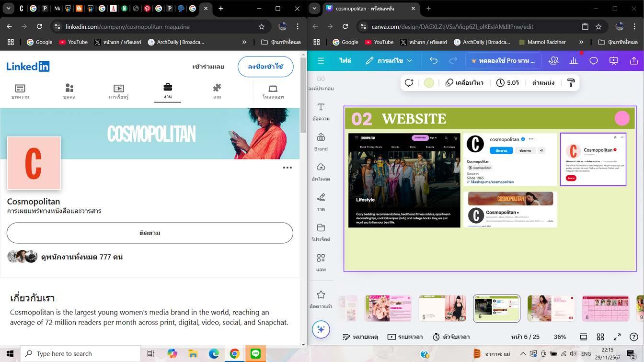Expand hidden bookmarks chevron in LinkedIn window
Image resolution: width=644 pixels, height=362 pixels.
(x=244, y=42)
